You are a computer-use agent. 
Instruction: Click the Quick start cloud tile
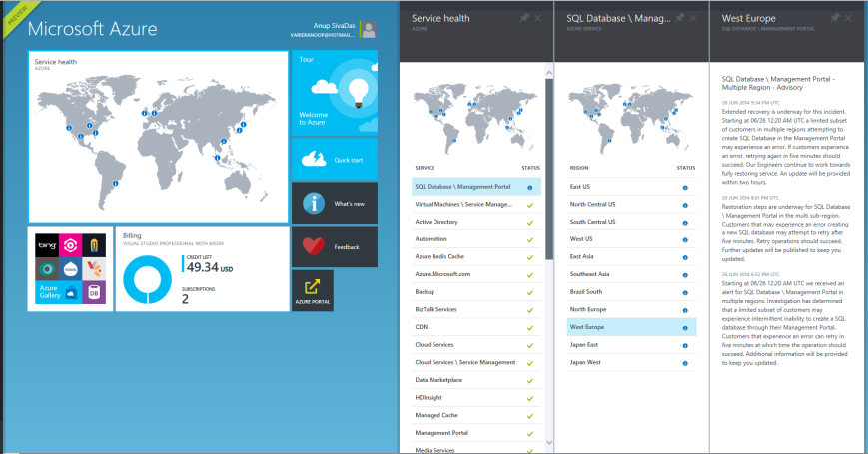[335, 160]
